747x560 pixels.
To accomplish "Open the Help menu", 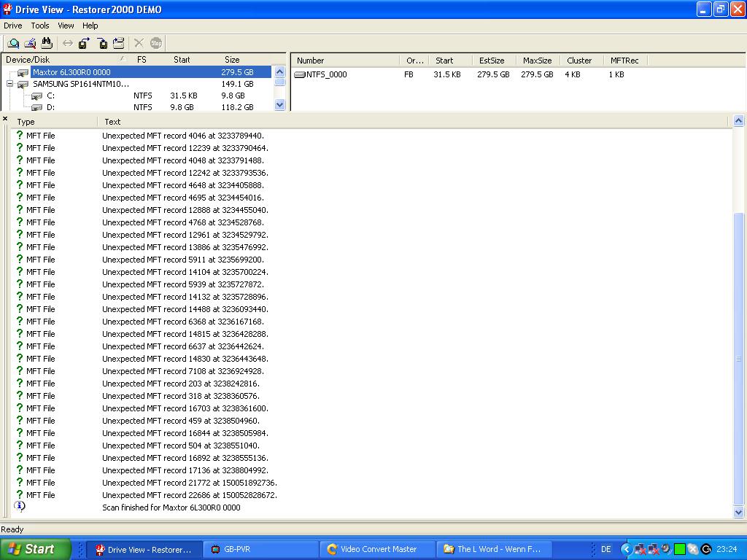I will click(x=90, y=26).
